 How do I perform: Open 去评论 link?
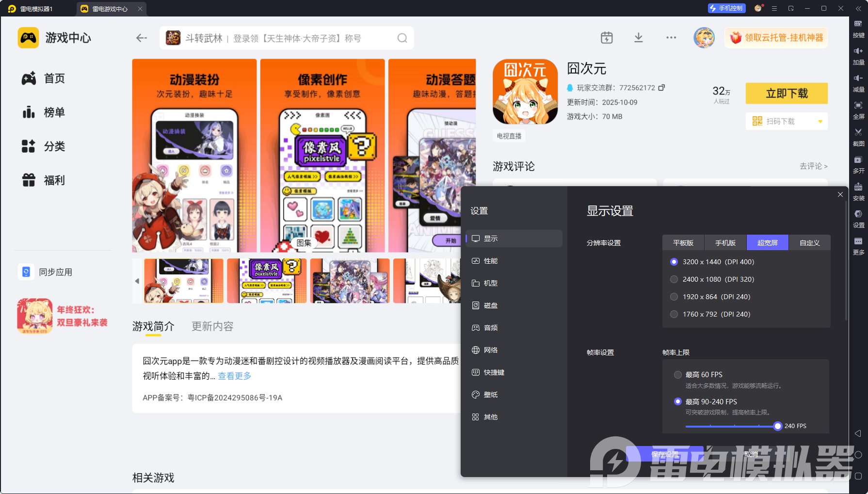814,166
